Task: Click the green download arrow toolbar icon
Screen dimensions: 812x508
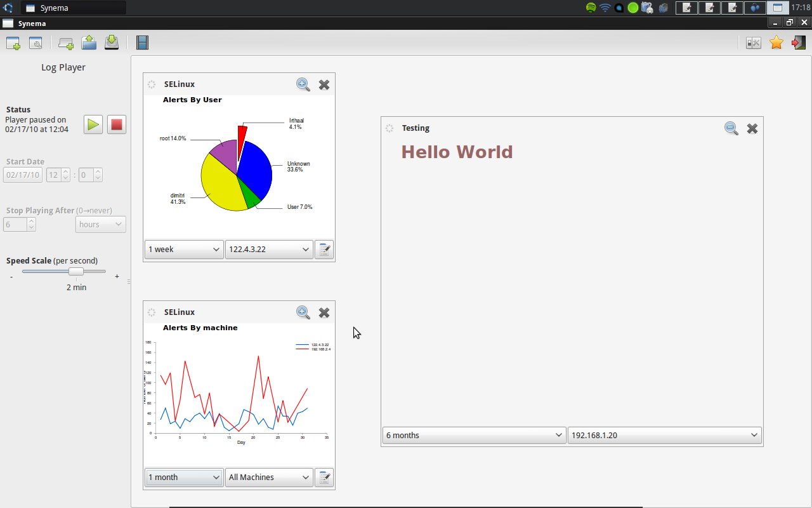Action: pyautogui.click(x=112, y=43)
